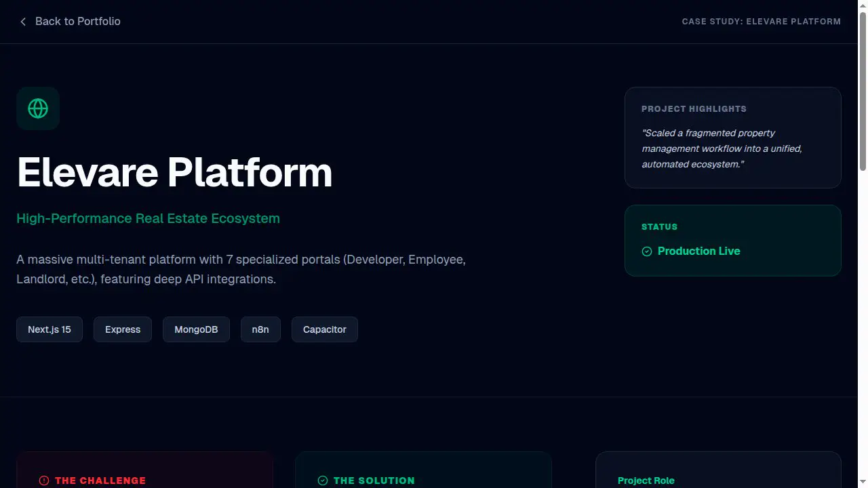Click the back arrow chevron icon
Image resolution: width=868 pixels, height=488 pixels.
[x=23, y=22]
